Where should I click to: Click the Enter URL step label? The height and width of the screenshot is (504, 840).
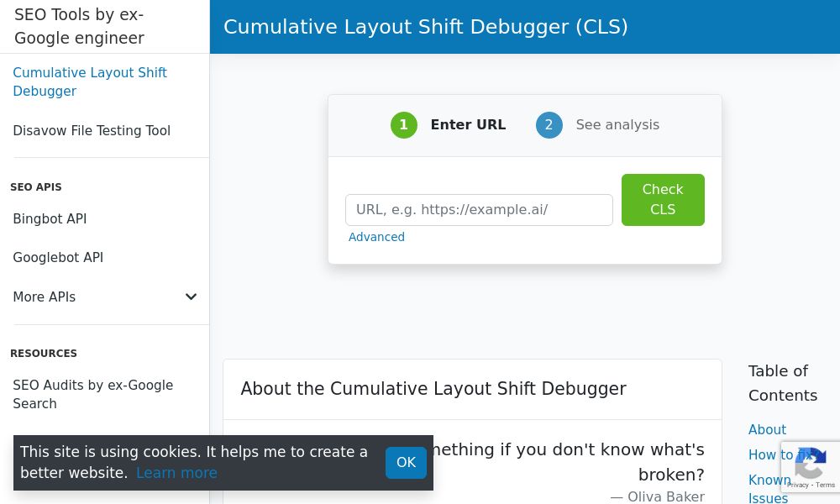[x=468, y=124]
